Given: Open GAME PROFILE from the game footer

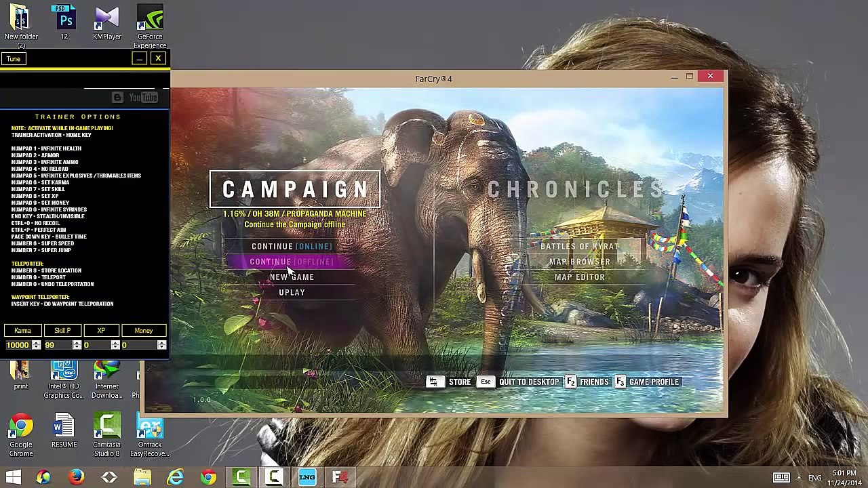Looking at the screenshot, I should pos(654,382).
